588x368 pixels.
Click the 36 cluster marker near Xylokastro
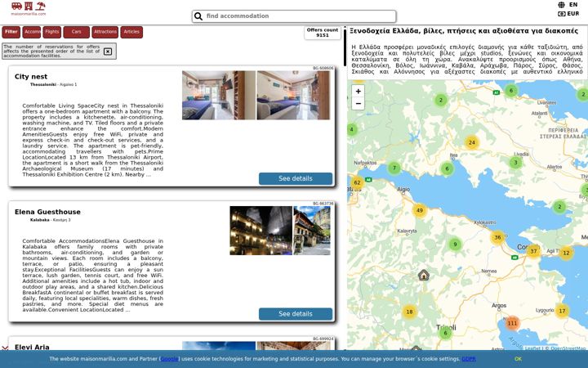coord(497,237)
